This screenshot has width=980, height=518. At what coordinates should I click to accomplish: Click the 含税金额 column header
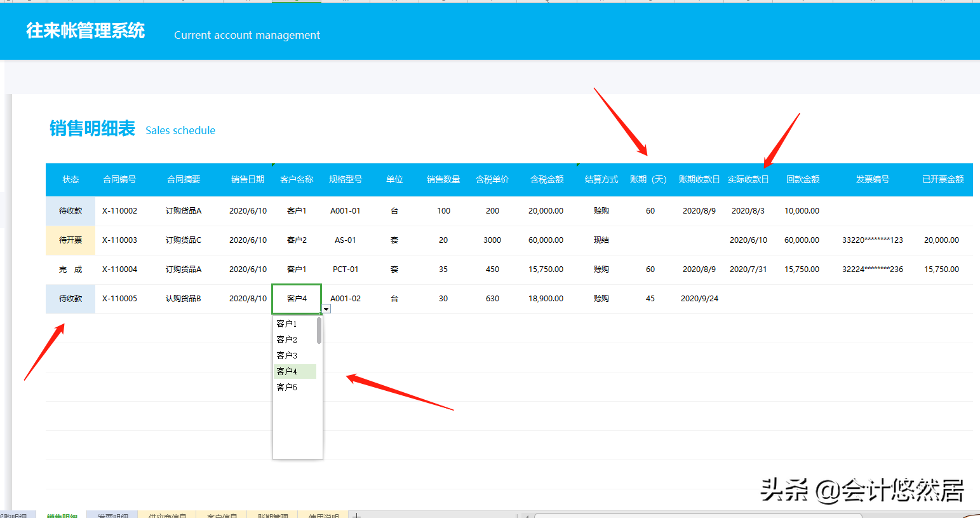pos(547,180)
